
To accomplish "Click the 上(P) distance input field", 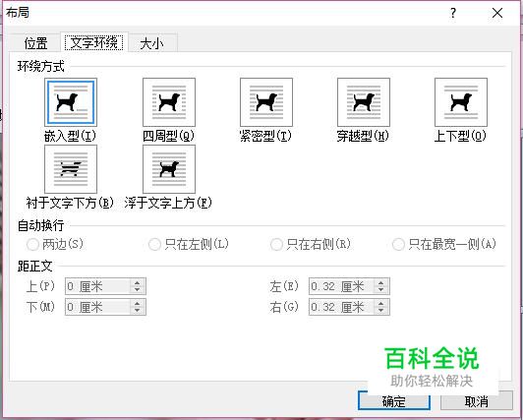I will pos(97,286).
